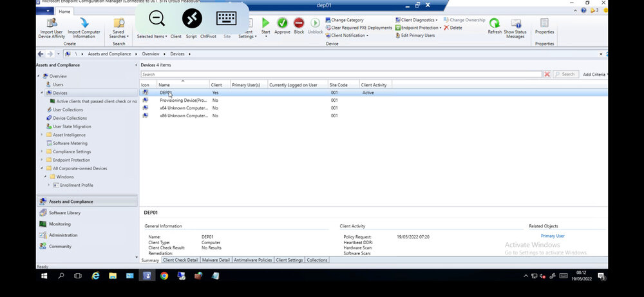The image size is (644, 297).
Task: Click Change Category in the ribbon
Action: pyautogui.click(x=344, y=20)
